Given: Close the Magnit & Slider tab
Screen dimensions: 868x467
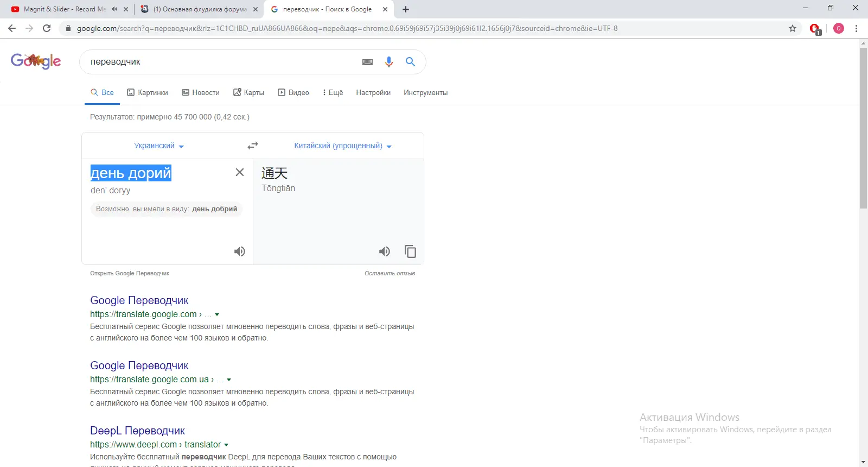Looking at the screenshot, I should point(126,9).
